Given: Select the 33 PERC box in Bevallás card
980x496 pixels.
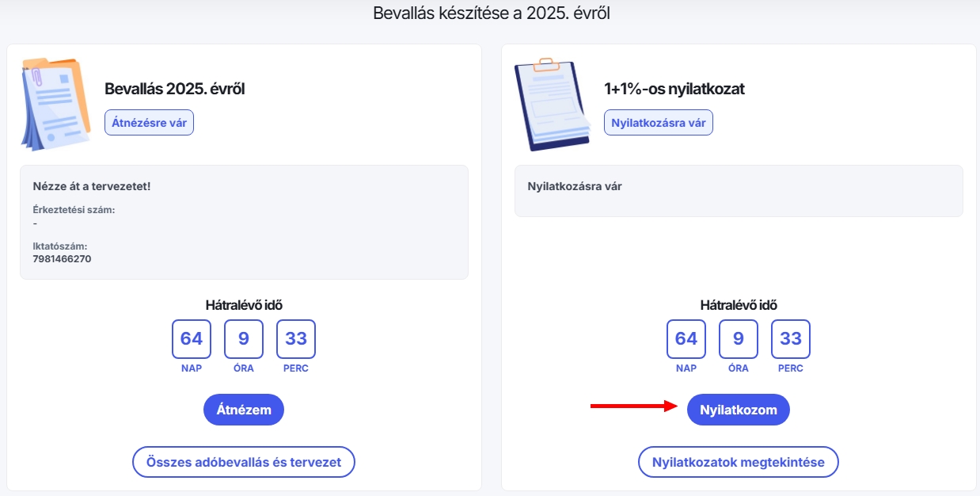Looking at the screenshot, I should pos(296,339).
